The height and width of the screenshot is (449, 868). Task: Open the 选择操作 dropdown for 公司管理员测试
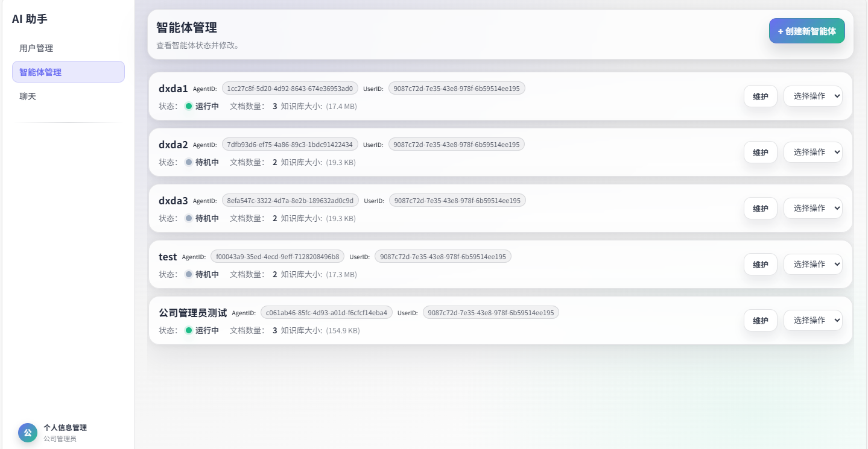point(813,320)
